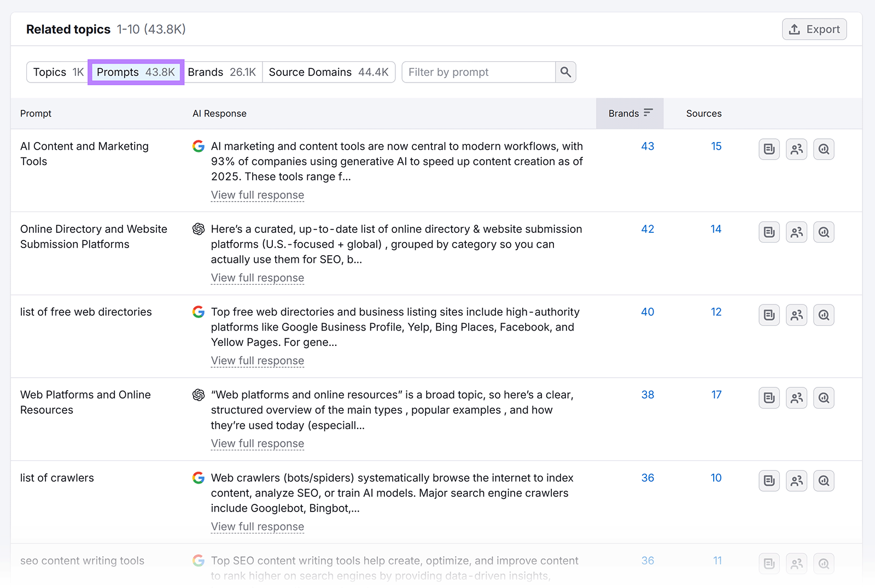Click brands count 43
This screenshot has height=588, width=875.
click(647, 146)
